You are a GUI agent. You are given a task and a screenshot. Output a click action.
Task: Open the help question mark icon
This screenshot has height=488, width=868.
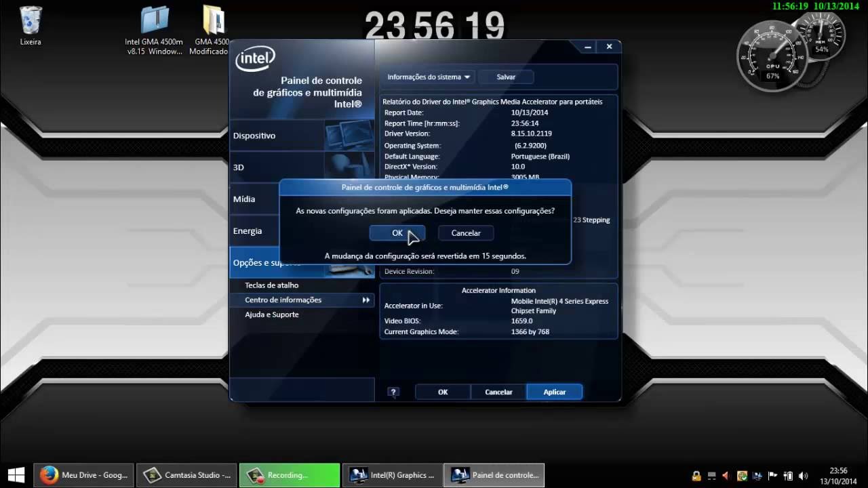tap(393, 392)
